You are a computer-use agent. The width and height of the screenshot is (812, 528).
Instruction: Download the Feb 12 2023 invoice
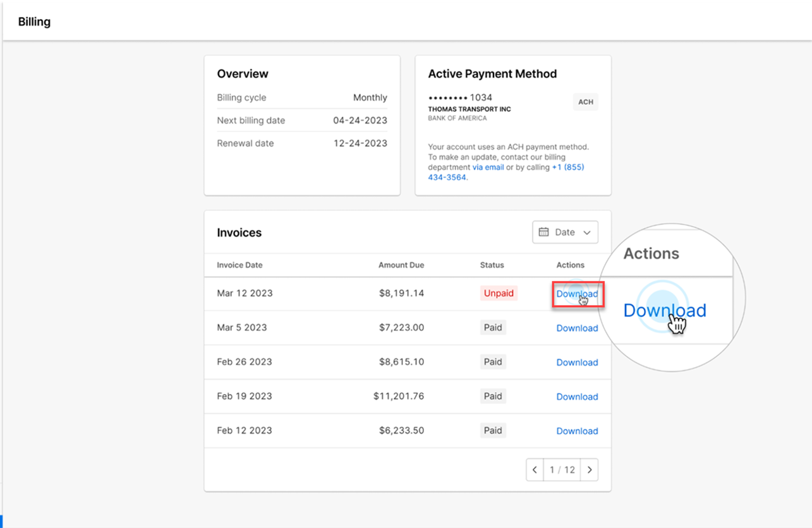tap(577, 431)
